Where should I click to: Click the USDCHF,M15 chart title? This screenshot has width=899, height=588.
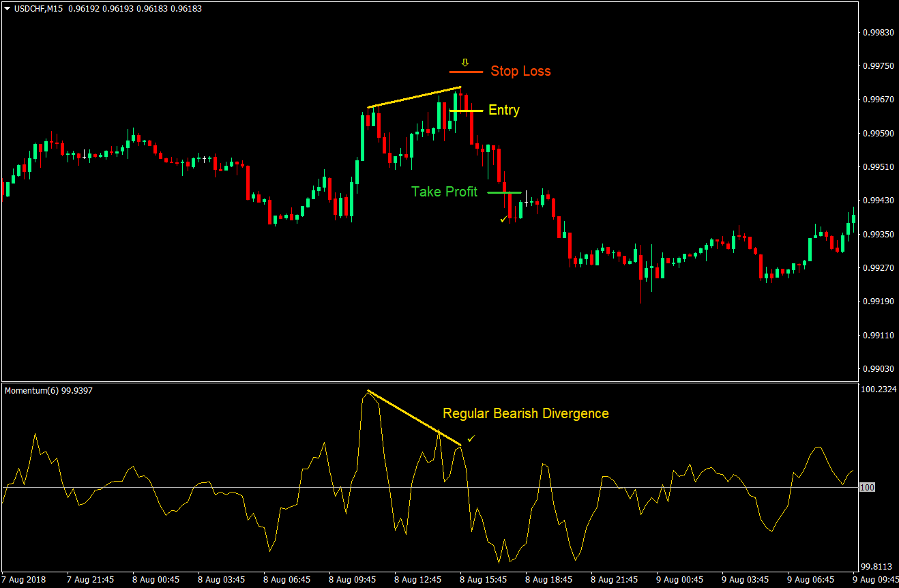click(x=40, y=9)
